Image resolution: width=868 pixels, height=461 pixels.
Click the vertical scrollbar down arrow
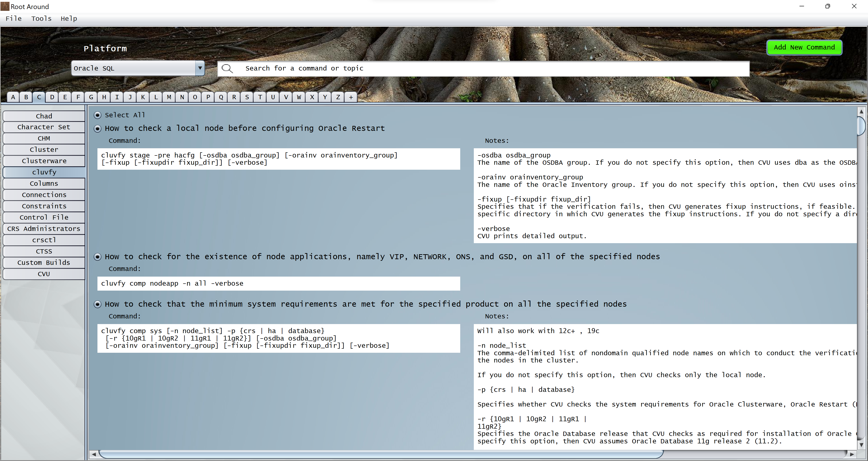click(861, 445)
